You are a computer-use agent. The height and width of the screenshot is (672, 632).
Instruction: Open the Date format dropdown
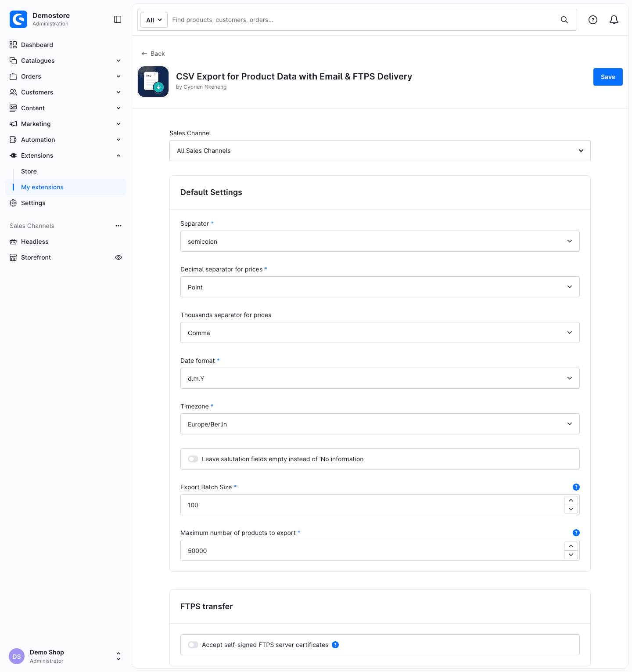coord(380,378)
